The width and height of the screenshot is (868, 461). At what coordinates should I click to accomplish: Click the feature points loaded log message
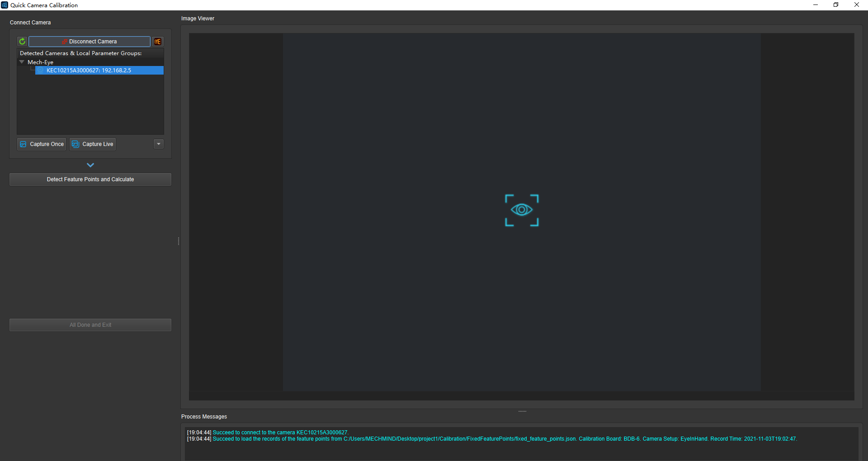tap(505, 439)
